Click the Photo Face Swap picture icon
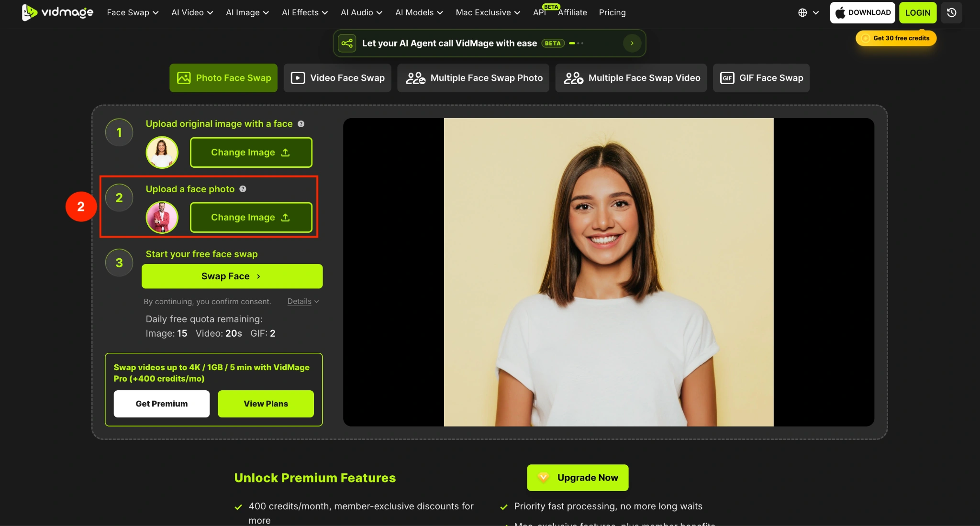The image size is (980, 526). click(x=184, y=78)
